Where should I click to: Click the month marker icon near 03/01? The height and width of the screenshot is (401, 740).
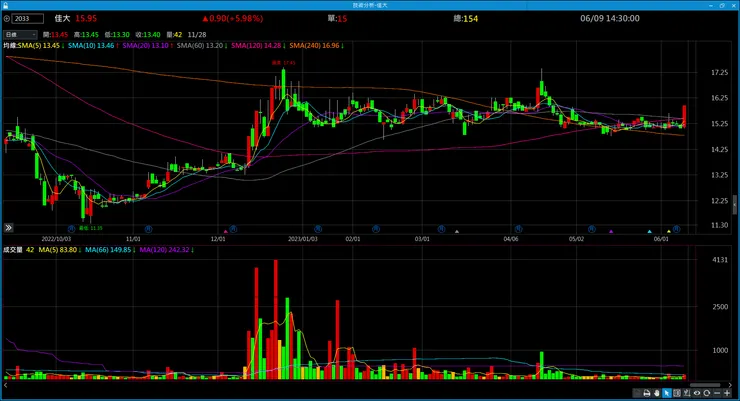(x=441, y=229)
